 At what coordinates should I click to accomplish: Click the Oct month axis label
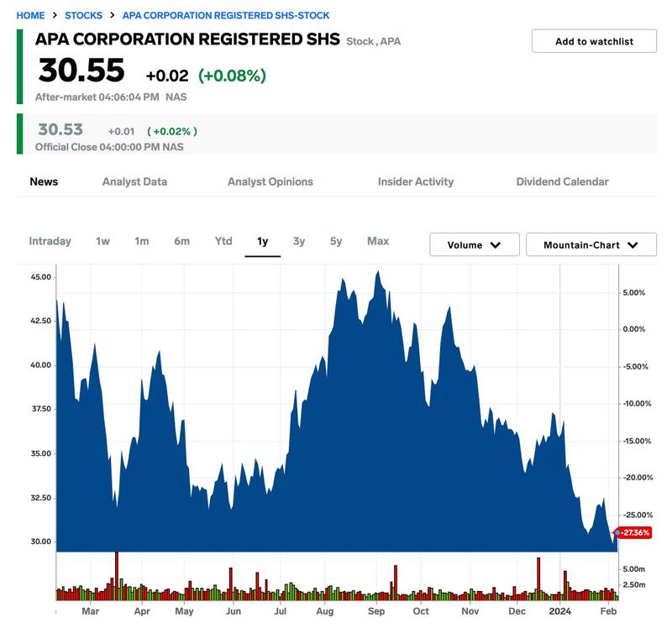(x=421, y=611)
